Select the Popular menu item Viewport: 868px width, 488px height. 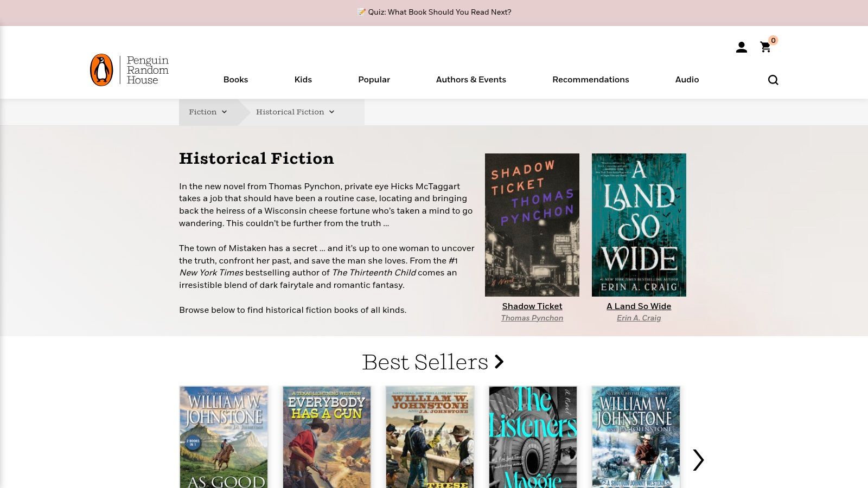click(x=374, y=80)
